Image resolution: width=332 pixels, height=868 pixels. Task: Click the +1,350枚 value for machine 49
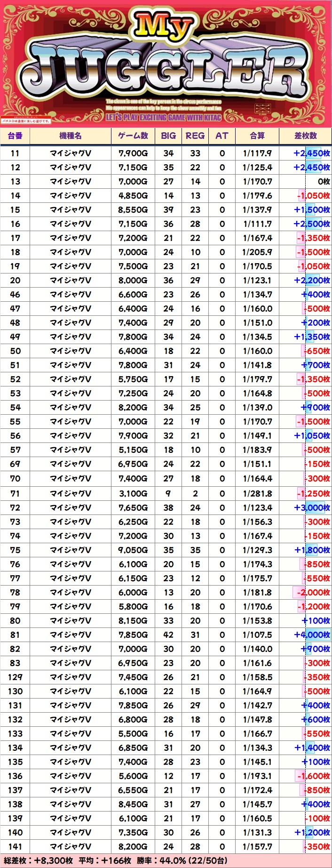(x=312, y=337)
